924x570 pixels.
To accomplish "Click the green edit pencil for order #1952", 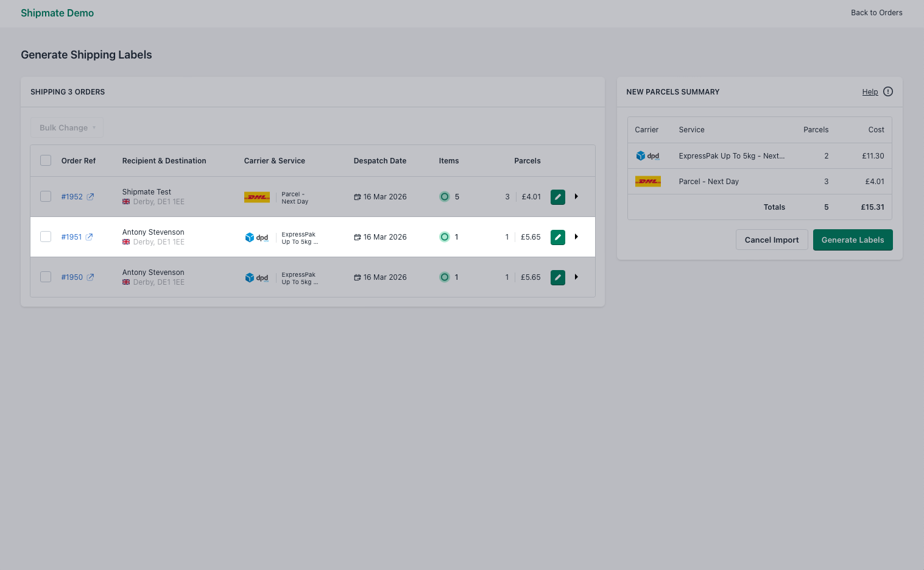I will pos(557,197).
